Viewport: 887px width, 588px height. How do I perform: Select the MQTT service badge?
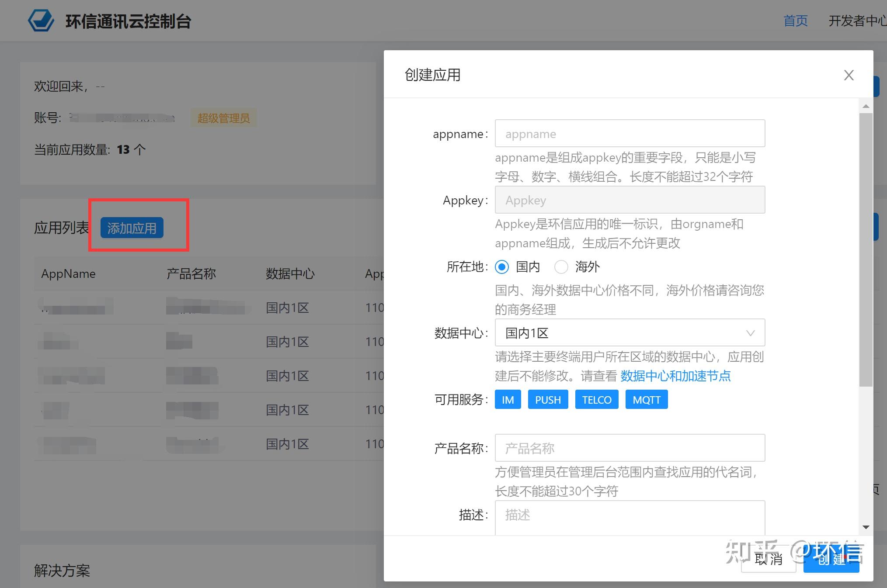[647, 399]
